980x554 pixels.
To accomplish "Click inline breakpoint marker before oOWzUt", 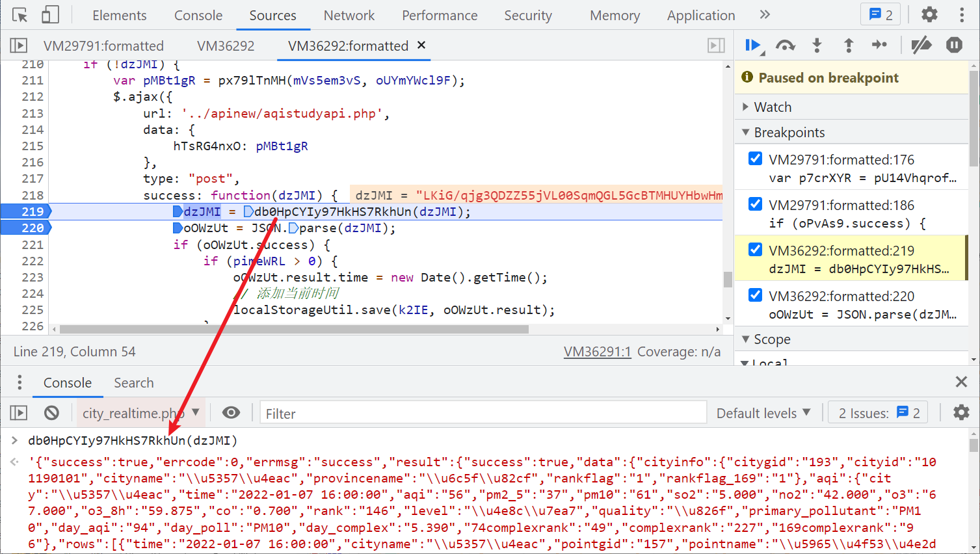I will tap(178, 228).
